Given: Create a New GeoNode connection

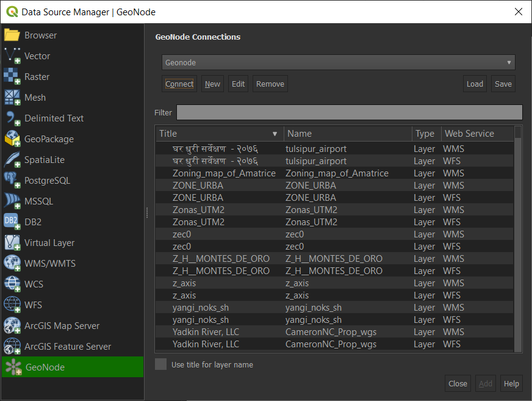Looking at the screenshot, I should (x=212, y=83).
